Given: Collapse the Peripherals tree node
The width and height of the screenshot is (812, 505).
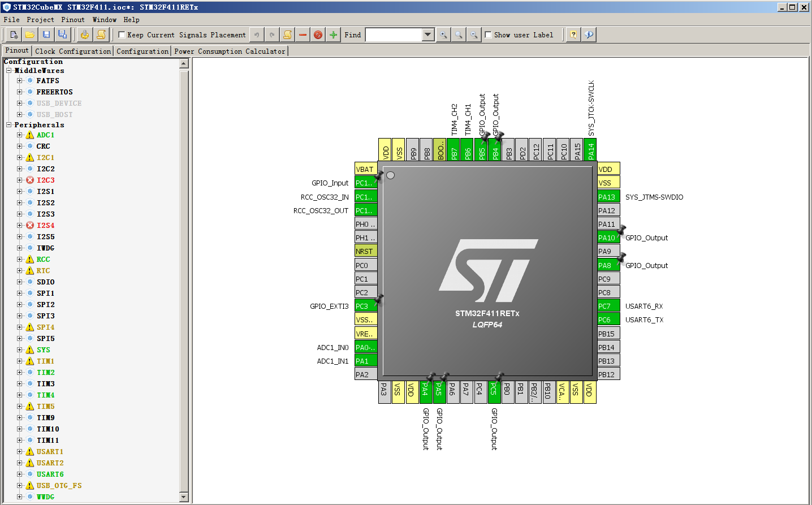Looking at the screenshot, I should point(9,125).
